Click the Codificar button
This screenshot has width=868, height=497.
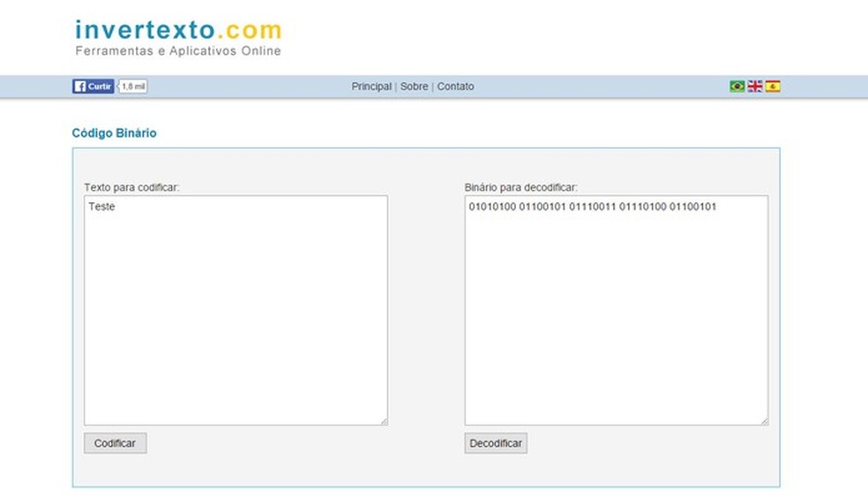[x=116, y=443]
